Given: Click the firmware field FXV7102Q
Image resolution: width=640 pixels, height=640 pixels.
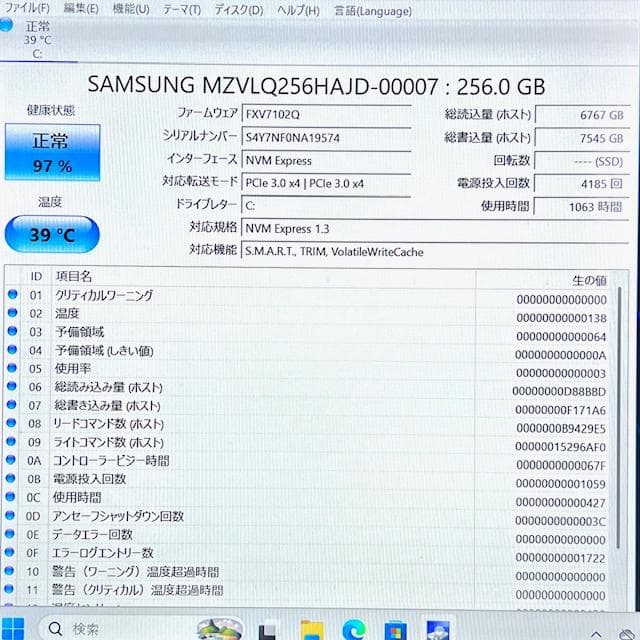Looking at the screenshot, I should (327, 114).
